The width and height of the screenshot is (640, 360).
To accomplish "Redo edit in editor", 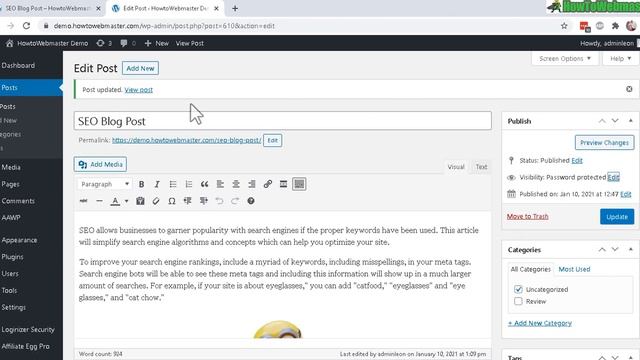I will coord(235,201).
